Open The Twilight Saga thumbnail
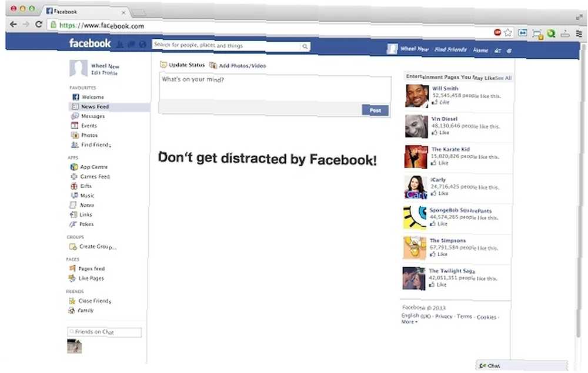Viewport: 588px width, 373px height. pyautogui.click(x=413, y=278)
